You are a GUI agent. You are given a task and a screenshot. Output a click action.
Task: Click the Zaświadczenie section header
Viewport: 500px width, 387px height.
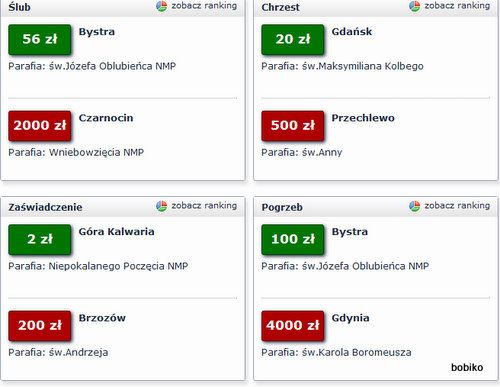coord(45,207)
